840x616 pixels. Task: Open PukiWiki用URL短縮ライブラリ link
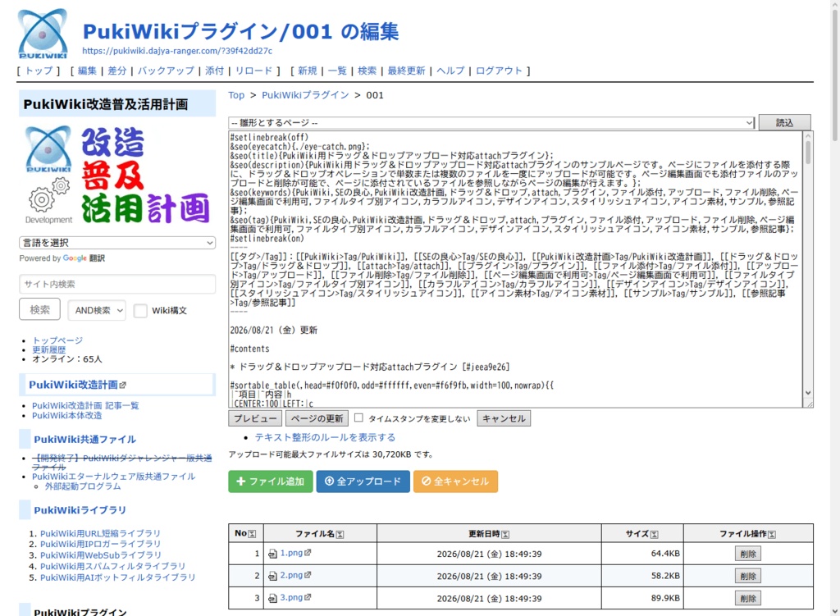100,533
